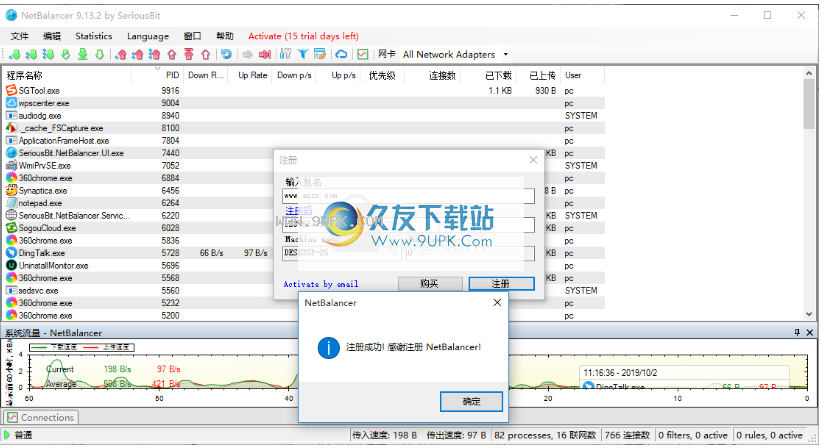Open the 帮助 menu
The image size is (823, 448).
coord(225,36)
